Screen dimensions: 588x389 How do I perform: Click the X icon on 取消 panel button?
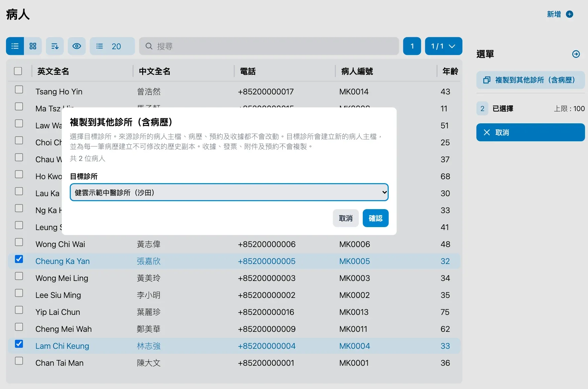487,132
